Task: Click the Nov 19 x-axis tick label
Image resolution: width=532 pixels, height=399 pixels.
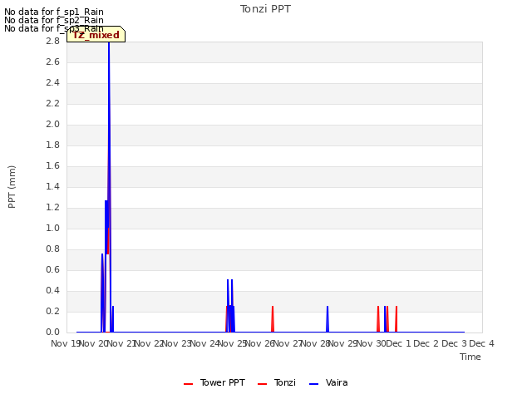Action: [66, 343]
